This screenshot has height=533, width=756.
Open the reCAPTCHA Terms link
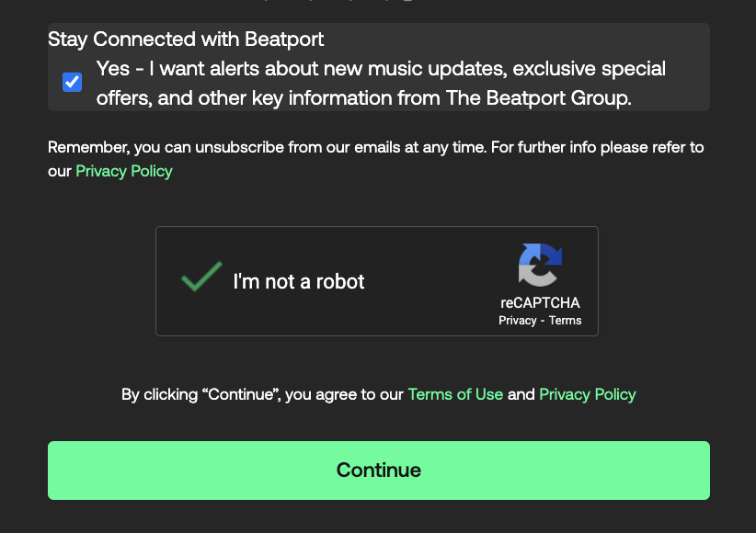[x=565, y=321]
